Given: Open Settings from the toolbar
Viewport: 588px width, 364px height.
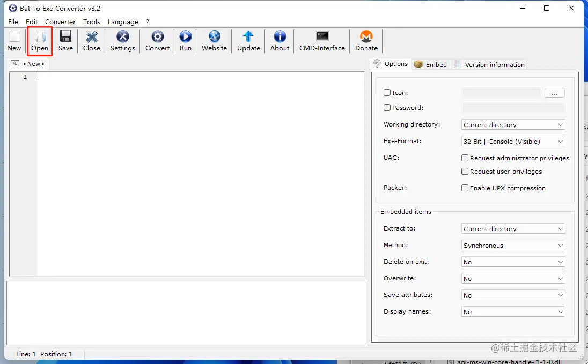Looking at the screenshot, I should pyautogui.click(x=123, y=41).
